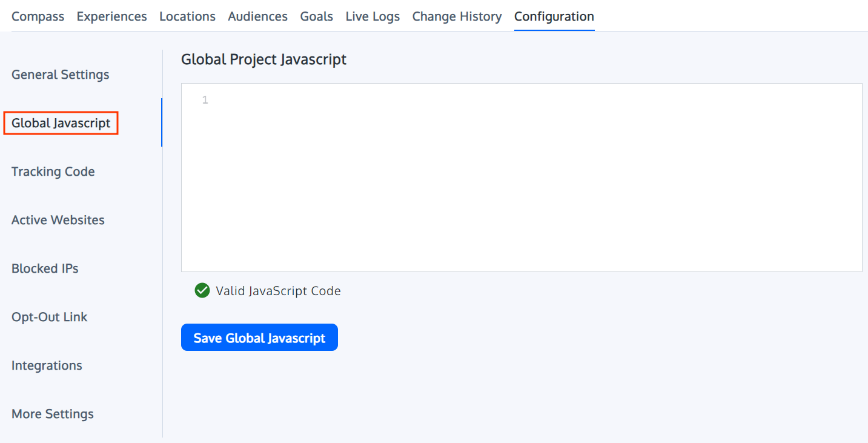Open the Global Javascript settings section
Viewport: 868px width, 443px height.
pos(60,122)
